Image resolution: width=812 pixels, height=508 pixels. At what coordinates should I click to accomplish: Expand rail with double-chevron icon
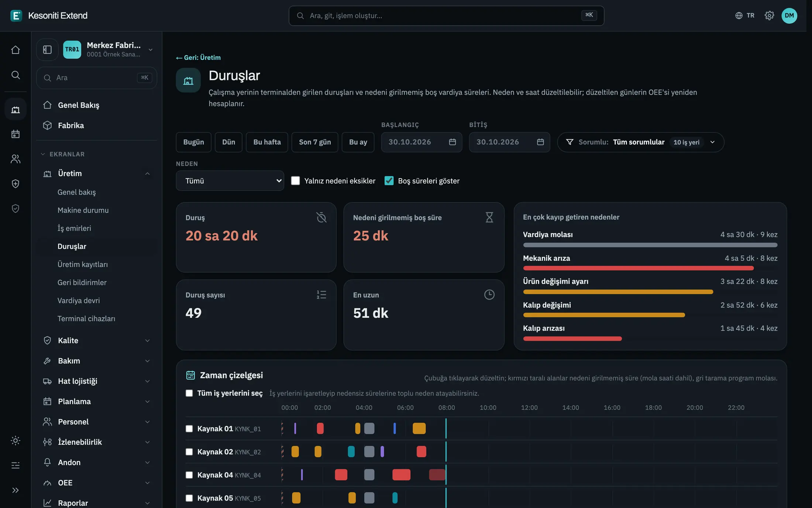[16, 490]
